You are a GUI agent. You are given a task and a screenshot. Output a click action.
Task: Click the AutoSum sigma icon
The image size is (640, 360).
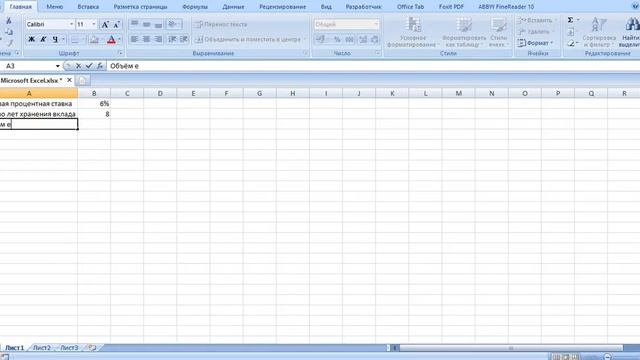[571, 20]
